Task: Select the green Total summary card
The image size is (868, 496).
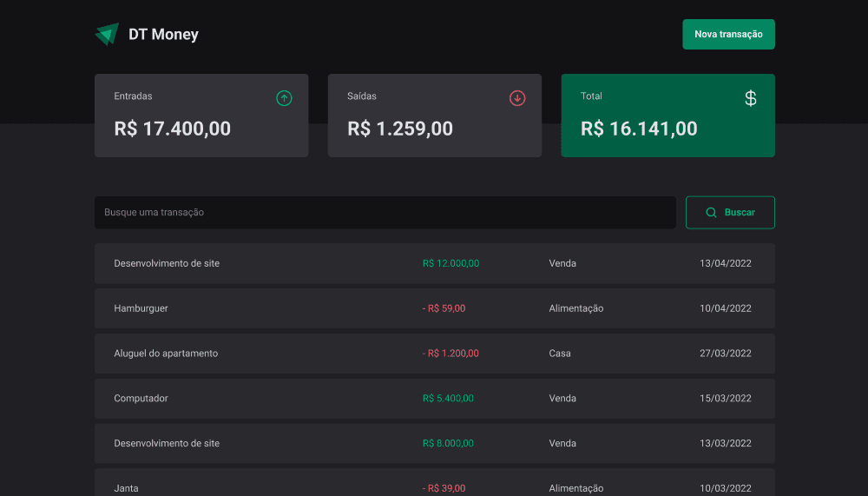Action: click(668, 116)
